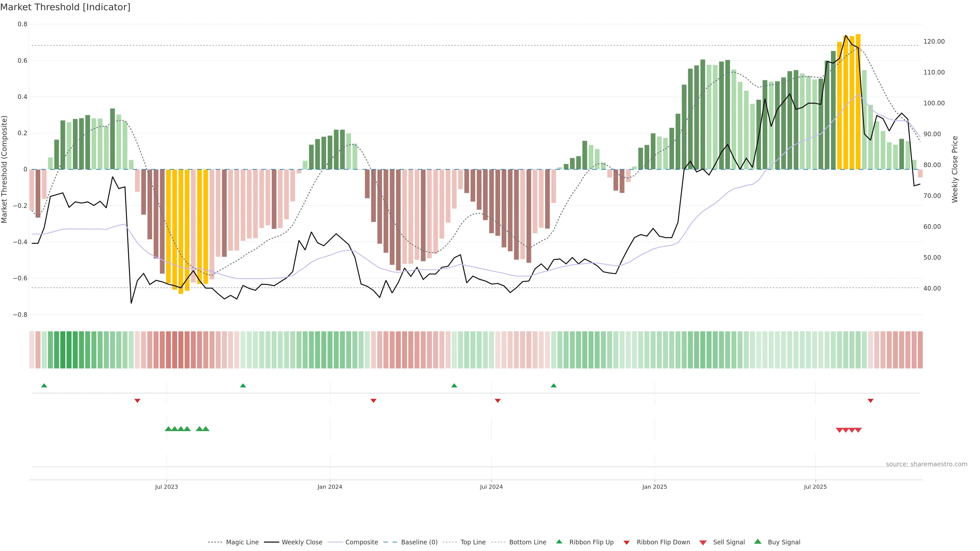The width and height of the screenshot is (980, 551).
Task: Click the Jan 2024 x-axis label
Action: [x=330, y=487]
